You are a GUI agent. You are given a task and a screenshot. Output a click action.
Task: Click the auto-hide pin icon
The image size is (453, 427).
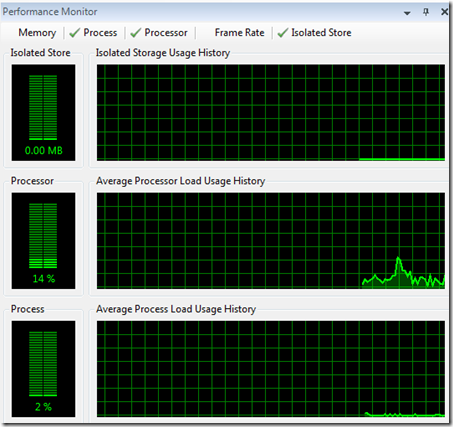pos(426,12)
